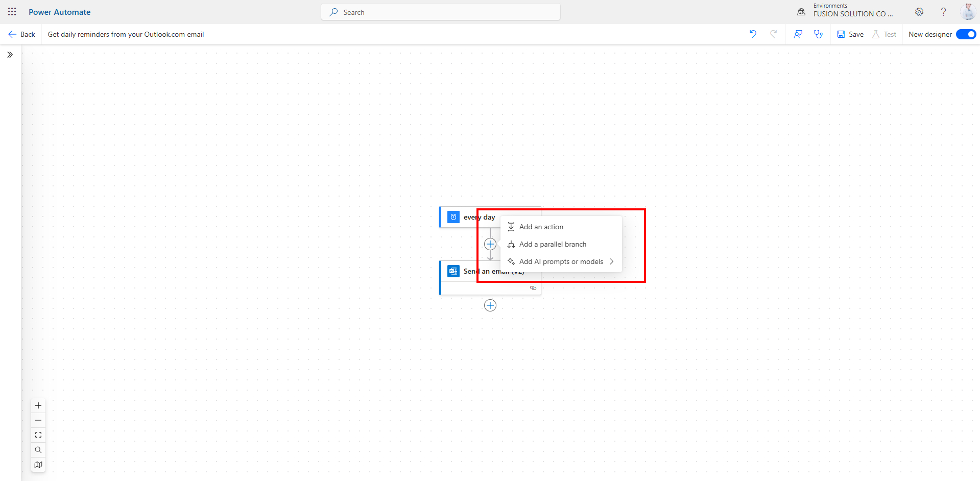Click the flow name title text

126,34
